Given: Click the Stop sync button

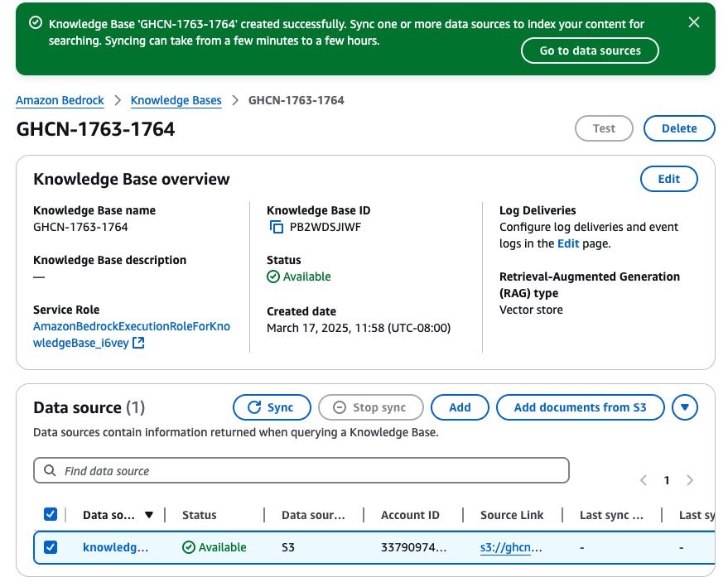Looking at the screenshot, I should [371, 407].
